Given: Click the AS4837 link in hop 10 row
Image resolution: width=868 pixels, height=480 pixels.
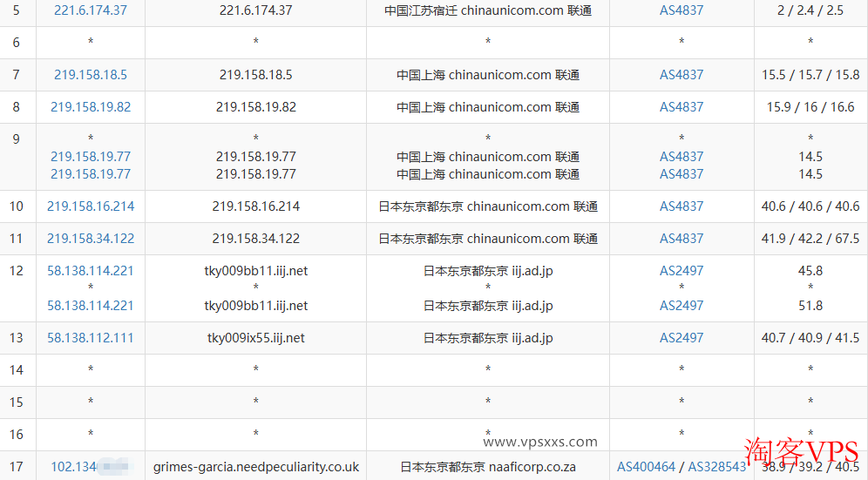Looking at the screenshot, I should [x=682, y=206].
